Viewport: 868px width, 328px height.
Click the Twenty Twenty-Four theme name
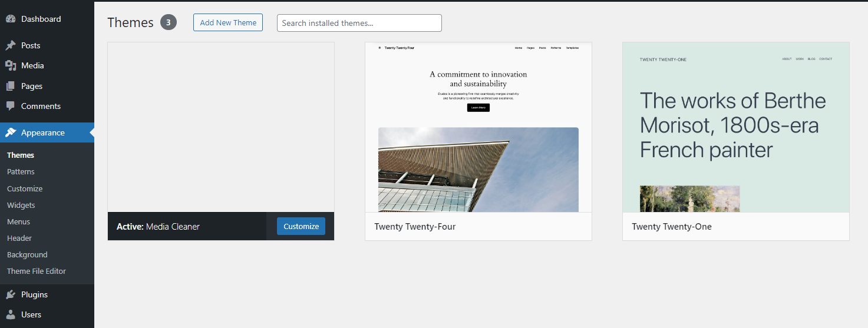point(415,226)
